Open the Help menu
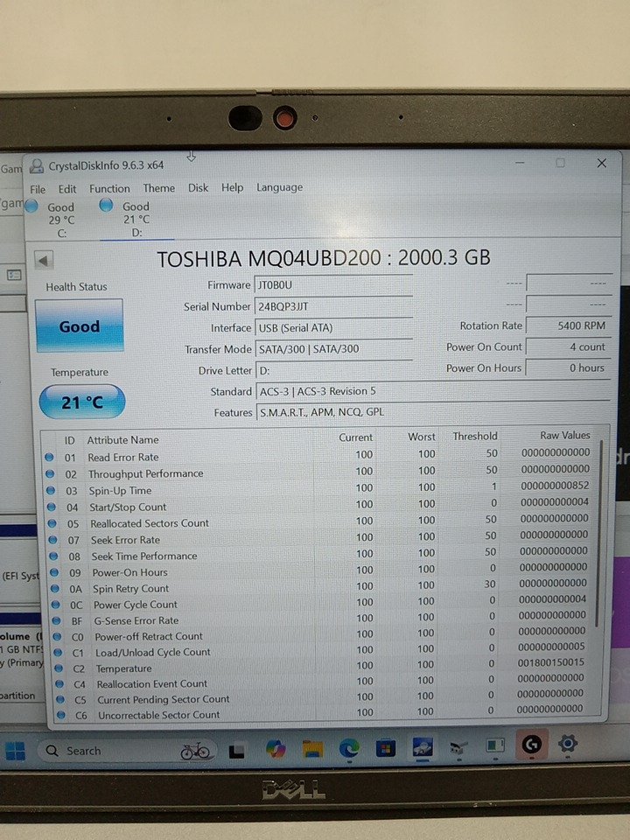This screenshot has height=840, width=630. (x=232, y=187)
